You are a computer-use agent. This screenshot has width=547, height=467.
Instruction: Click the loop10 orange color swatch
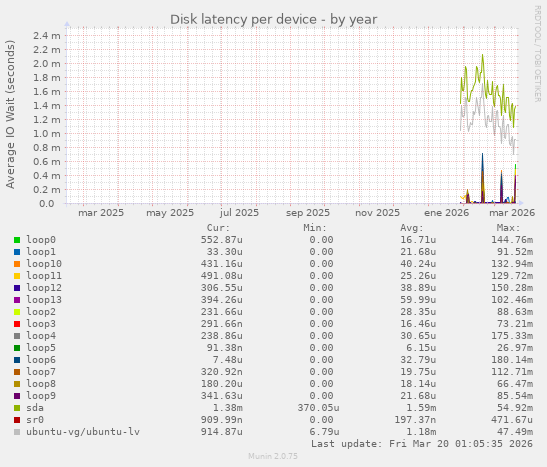click(x=17, y=264)
